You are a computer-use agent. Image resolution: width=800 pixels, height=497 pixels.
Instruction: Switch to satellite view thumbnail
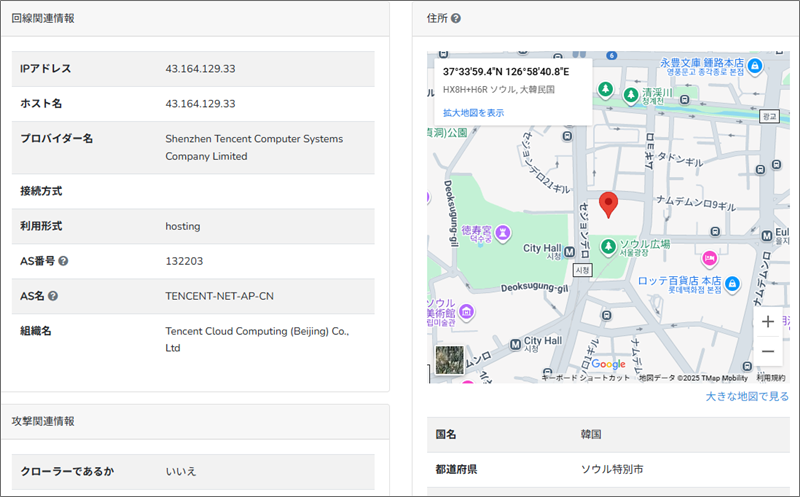point(449,360)
